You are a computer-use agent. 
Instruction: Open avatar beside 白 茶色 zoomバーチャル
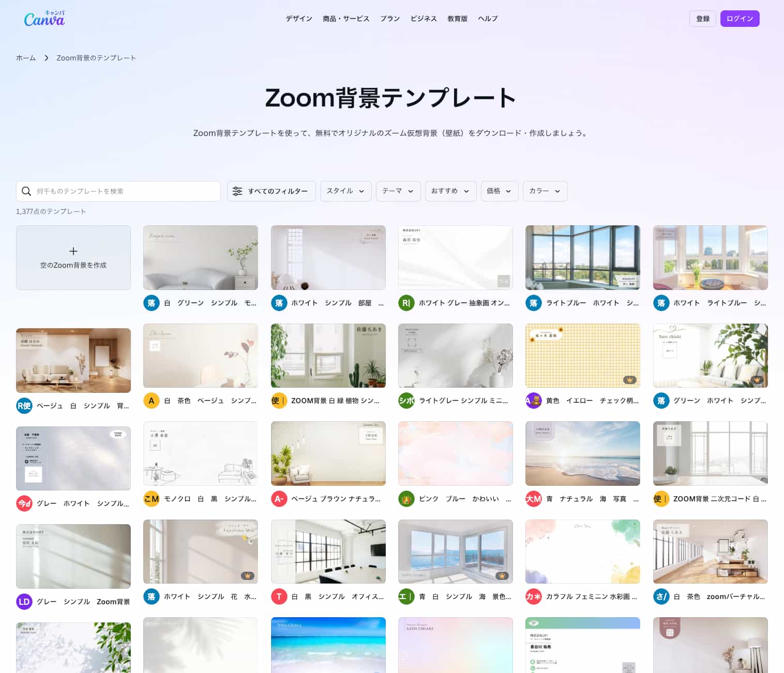661,596
